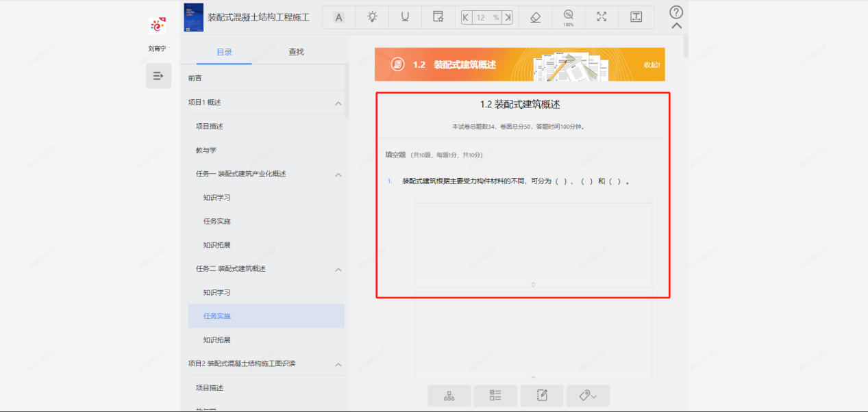Select the text highlight A tool
868x412 pixels.
pyautogui.click(x=338, y=16)
